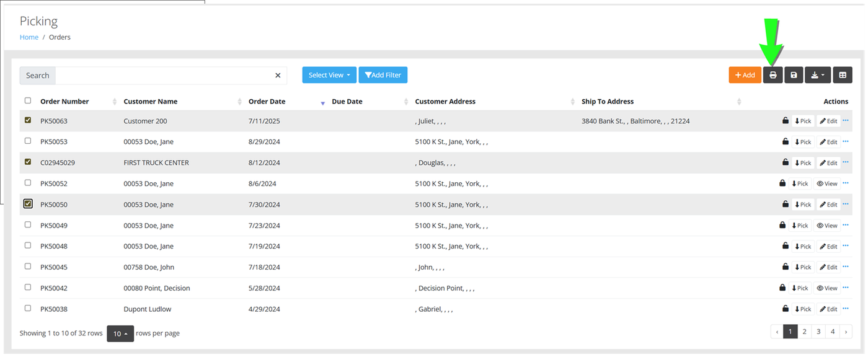Screen dimensions: 868x357
Task: Open more actions ellipsis for PK50038
Action: click(846, 309)
